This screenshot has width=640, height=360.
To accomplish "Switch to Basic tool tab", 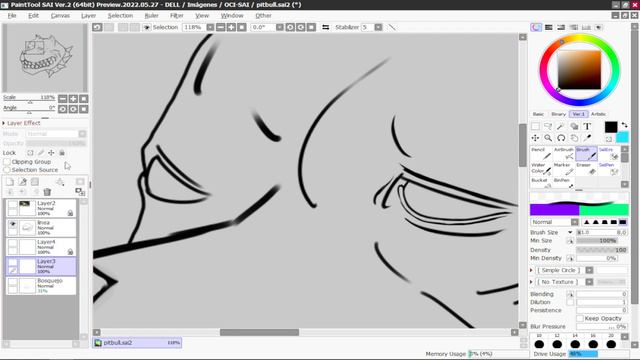I will [x=538, y=114].
